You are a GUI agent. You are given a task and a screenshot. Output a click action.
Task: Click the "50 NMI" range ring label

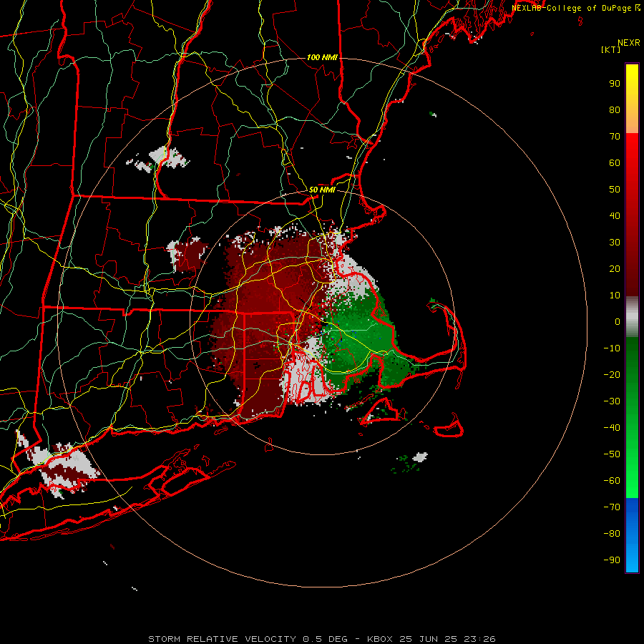[x=322, y=190]
